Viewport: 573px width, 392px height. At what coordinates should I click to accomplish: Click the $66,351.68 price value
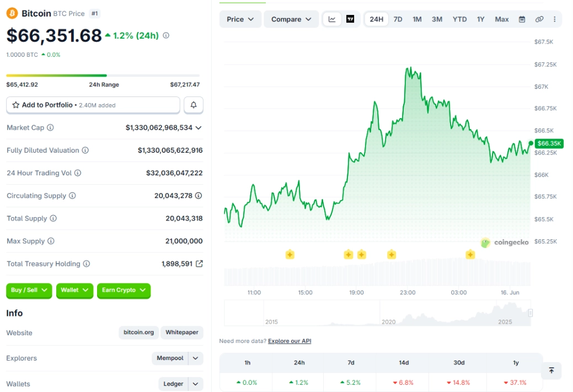[54, 35]
